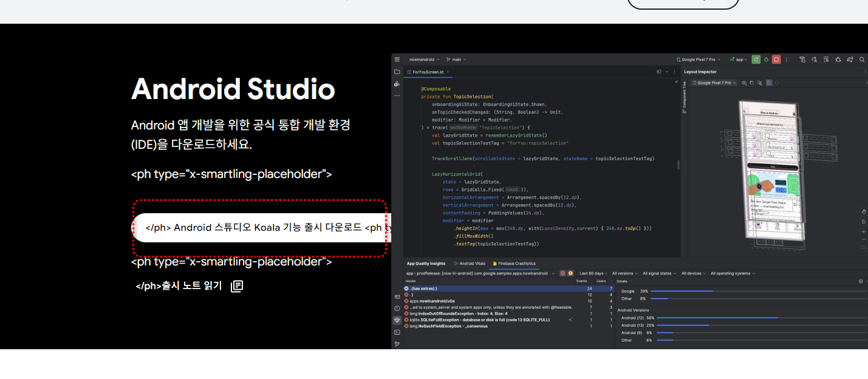Toggle the 3D mode button in Layout Inspector

tap(769, 83)
